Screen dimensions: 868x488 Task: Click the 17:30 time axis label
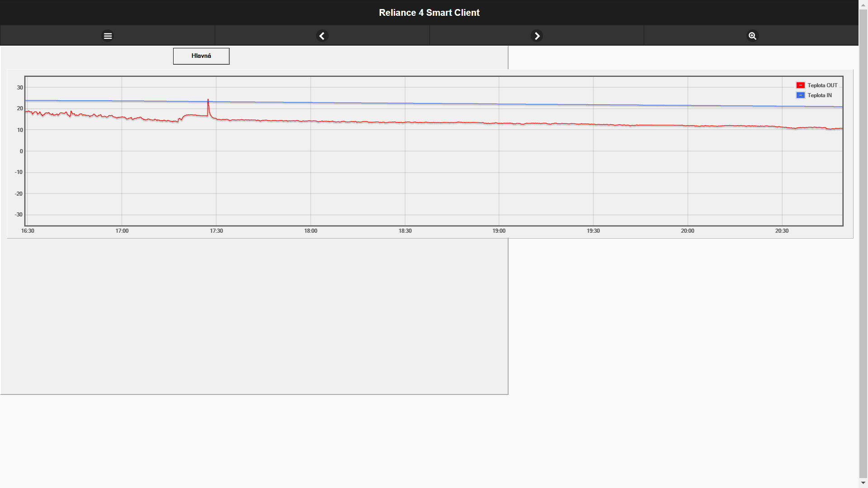point(216,231)
